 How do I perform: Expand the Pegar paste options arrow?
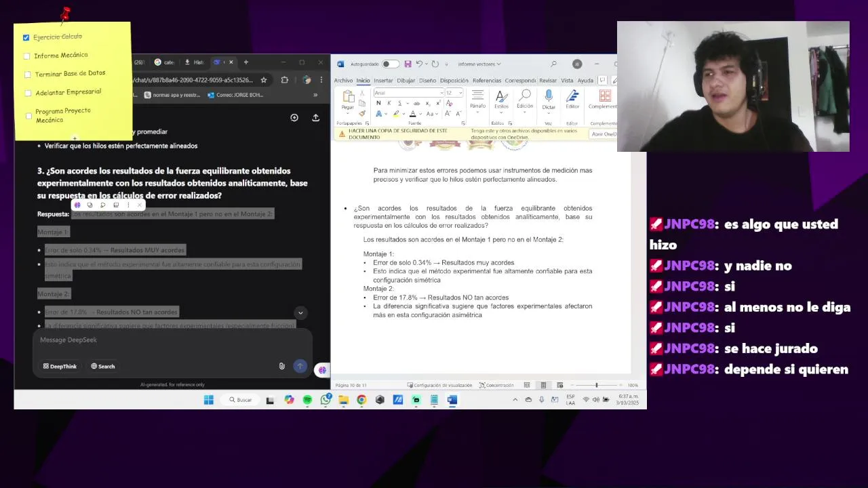point(347,113)
